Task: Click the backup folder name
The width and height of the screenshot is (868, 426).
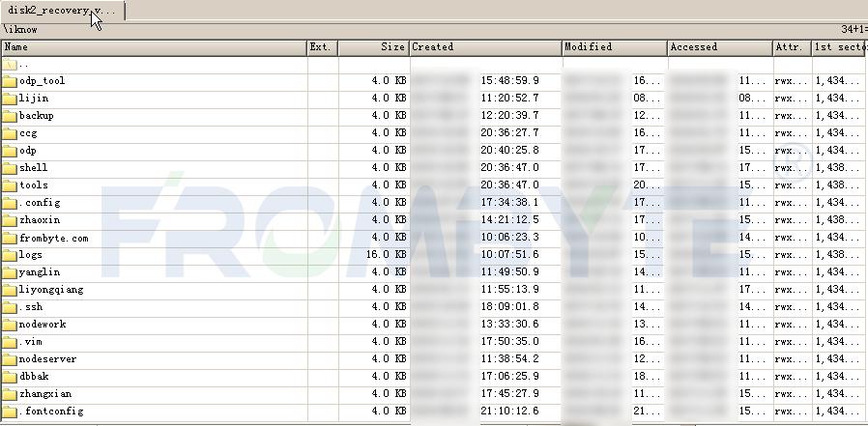Action: [x=37, y=116]
